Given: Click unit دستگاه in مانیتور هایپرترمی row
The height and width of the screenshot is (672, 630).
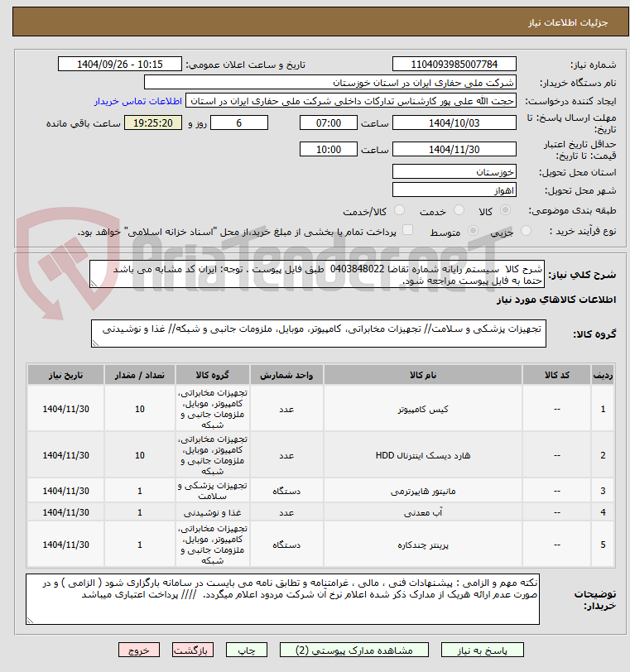Looking at the screenshot, I should (286, 491).
